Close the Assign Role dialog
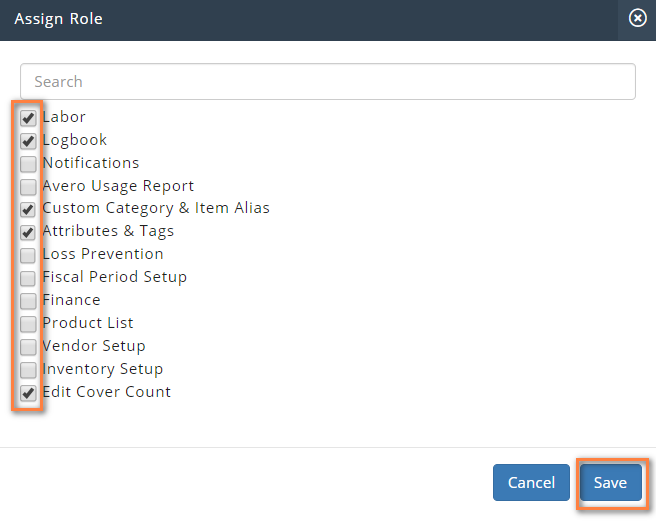This screenshot has height=532, width=656. (637, 19)
